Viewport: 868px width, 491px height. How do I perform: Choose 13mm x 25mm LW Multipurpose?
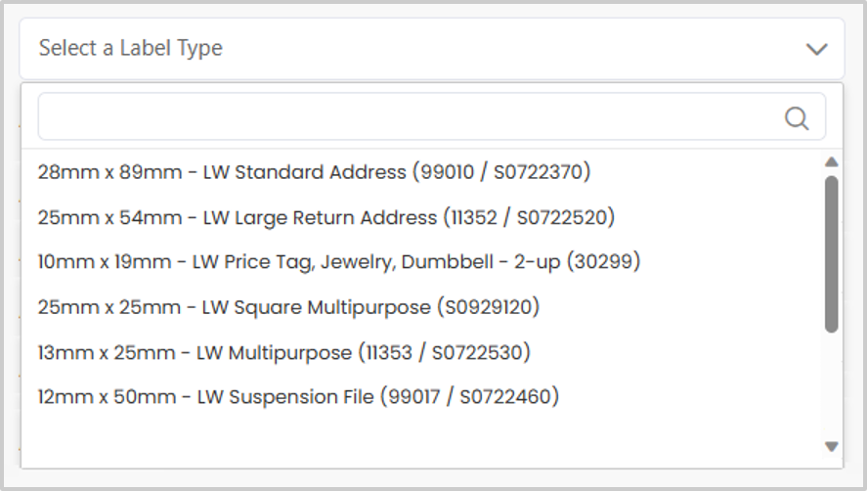(283, 352)
